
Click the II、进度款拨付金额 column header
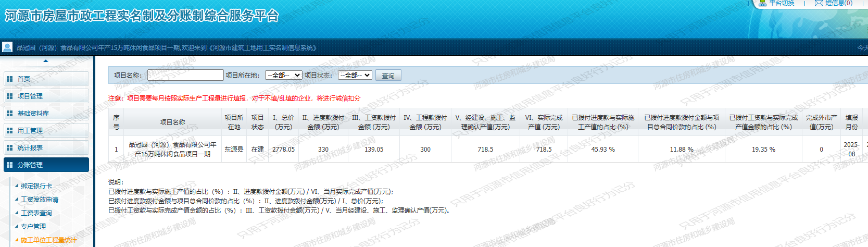(323, 122)
